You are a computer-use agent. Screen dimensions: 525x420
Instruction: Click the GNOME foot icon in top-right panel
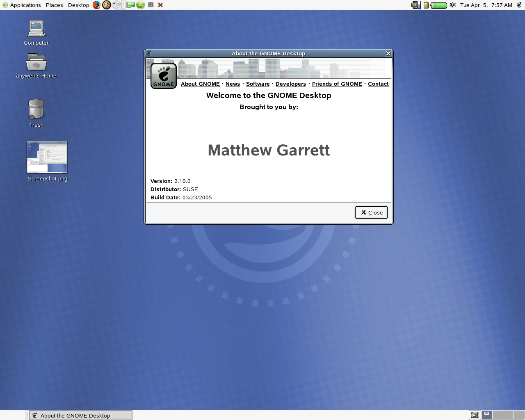click(519, 5)
